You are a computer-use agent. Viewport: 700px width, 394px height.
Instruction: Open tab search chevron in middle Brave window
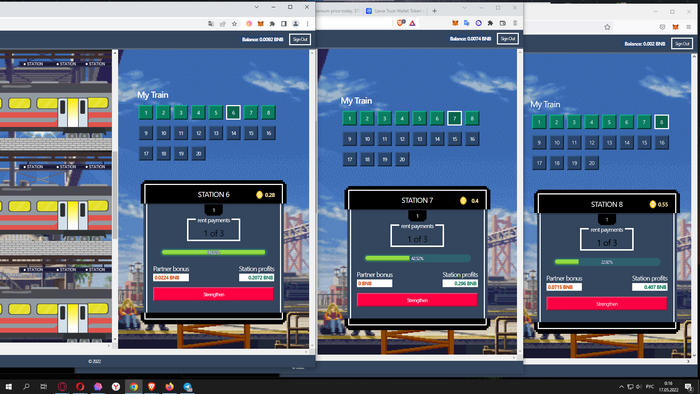pos(464,8)
